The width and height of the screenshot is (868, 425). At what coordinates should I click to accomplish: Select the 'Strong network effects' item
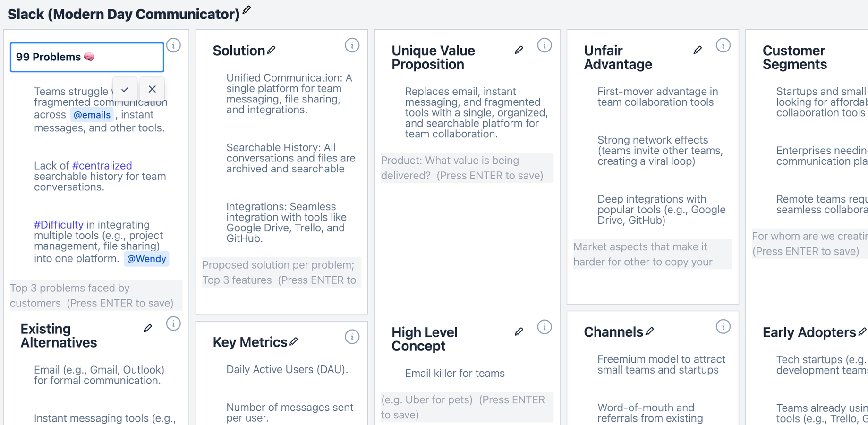click(660, 151)
